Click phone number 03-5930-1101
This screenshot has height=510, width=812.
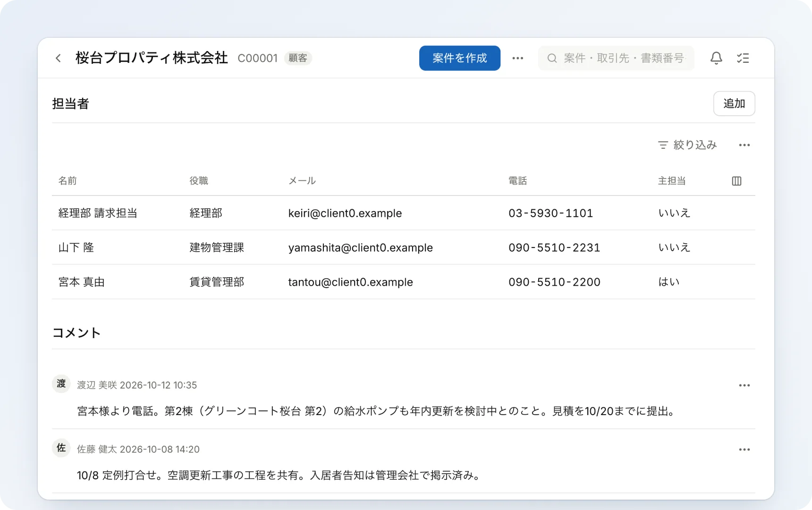(x=550, y=213)
